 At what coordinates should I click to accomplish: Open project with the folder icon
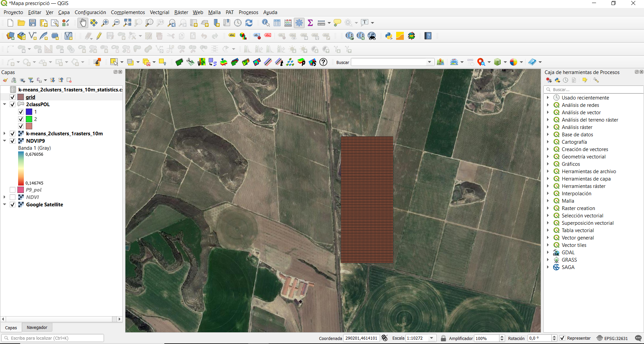coord(21,23)
